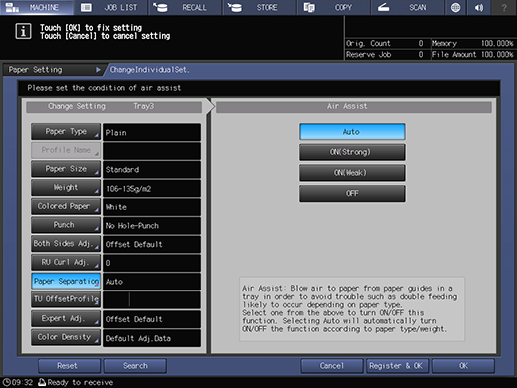Click the Memory 100.000% readout
Image resolution: width=517 pixels, height=388 pixels.
coord(473,43)
